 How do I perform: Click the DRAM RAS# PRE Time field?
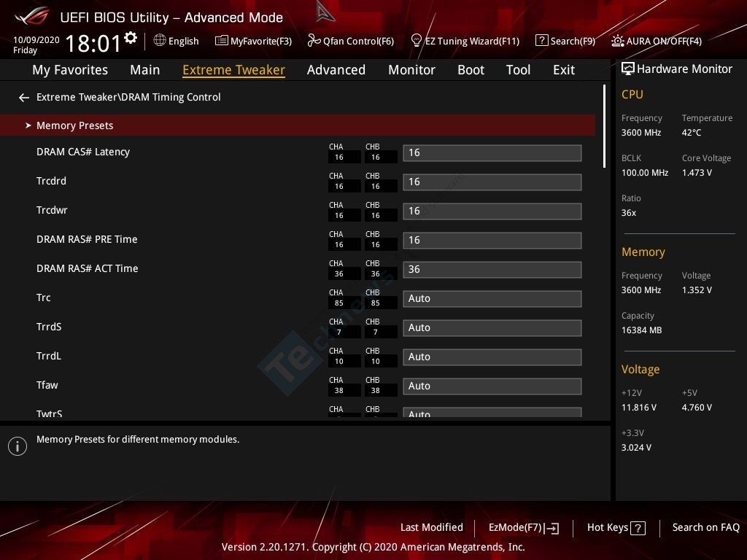(492, 240)
